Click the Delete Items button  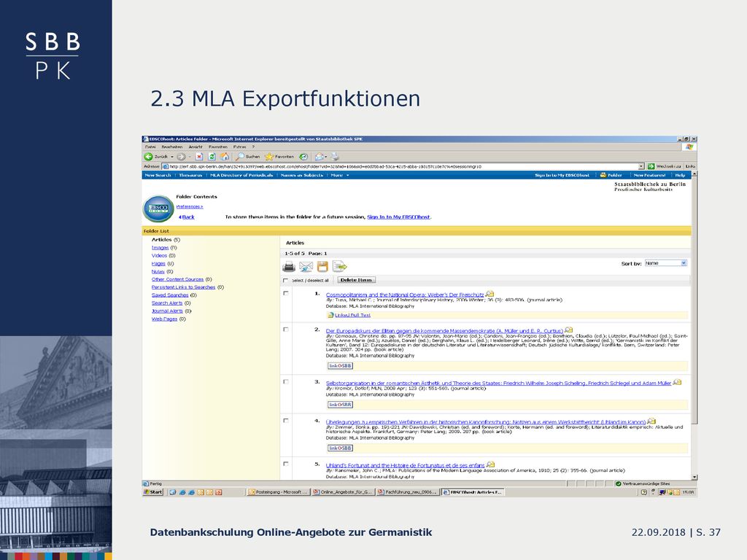point(356,280)
